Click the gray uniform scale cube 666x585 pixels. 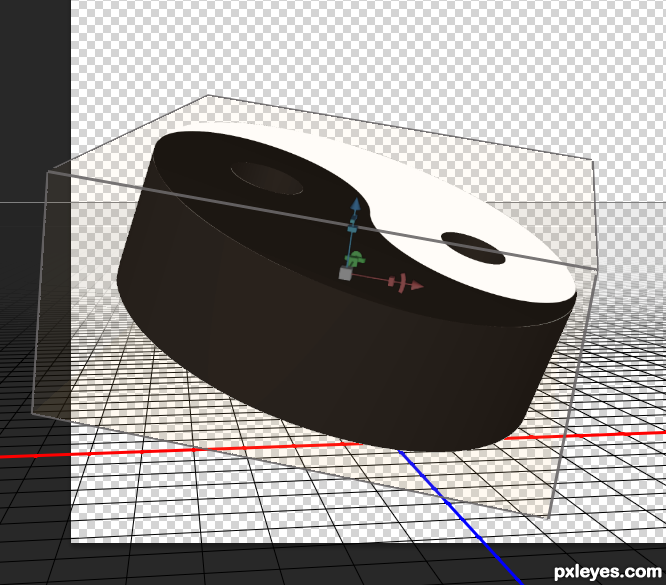[345, 273]
